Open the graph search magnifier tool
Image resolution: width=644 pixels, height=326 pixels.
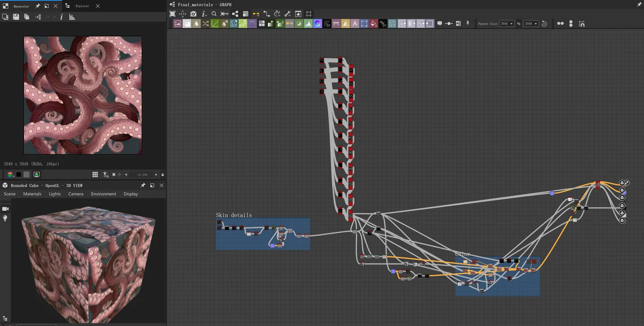(214, 14)
